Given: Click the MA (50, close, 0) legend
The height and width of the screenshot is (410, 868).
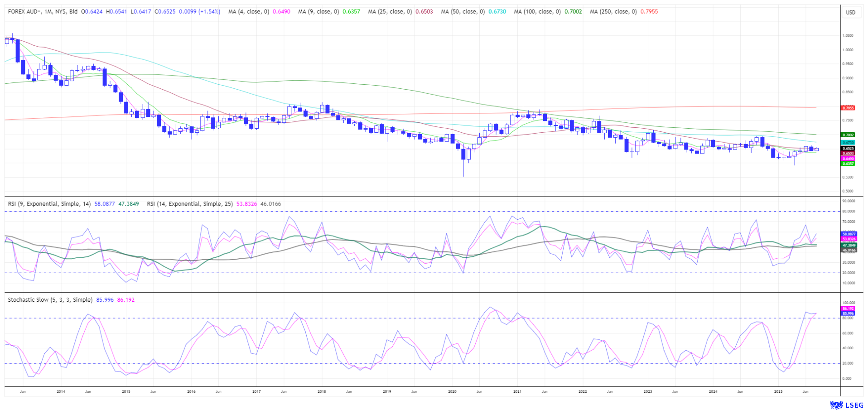Looking at the screenshot, I should click(x=463, y=12).
